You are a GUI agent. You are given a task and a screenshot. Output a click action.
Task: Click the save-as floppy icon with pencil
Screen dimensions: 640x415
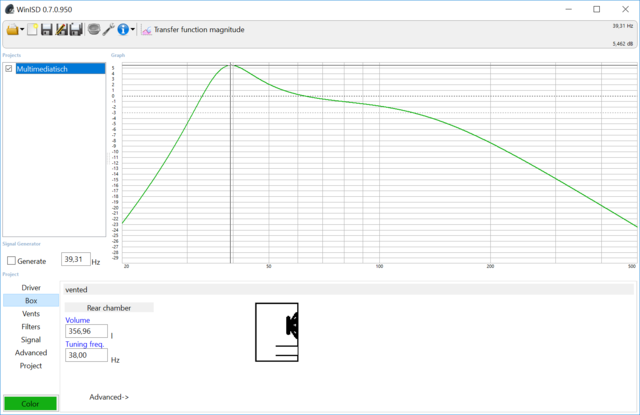click(x=62, y=30)
